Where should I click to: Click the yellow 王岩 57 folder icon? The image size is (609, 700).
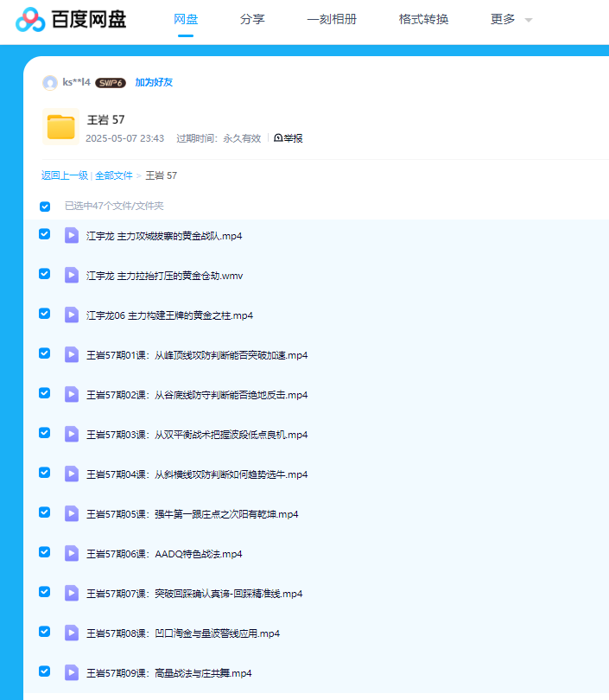coord(60,127)
